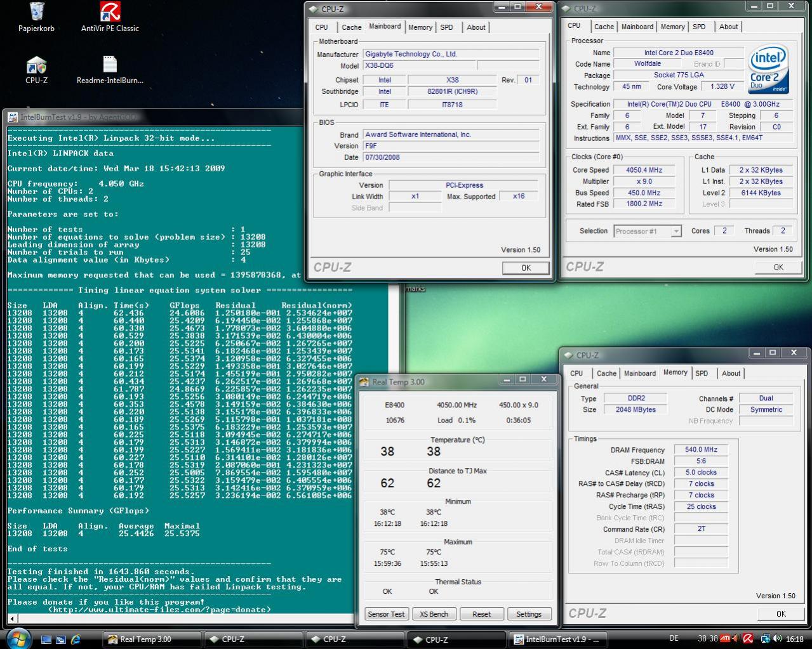Viewport: 812px width, 649px height.
Task: Click the X38-DQ6 model field
Action: [418, 66]
